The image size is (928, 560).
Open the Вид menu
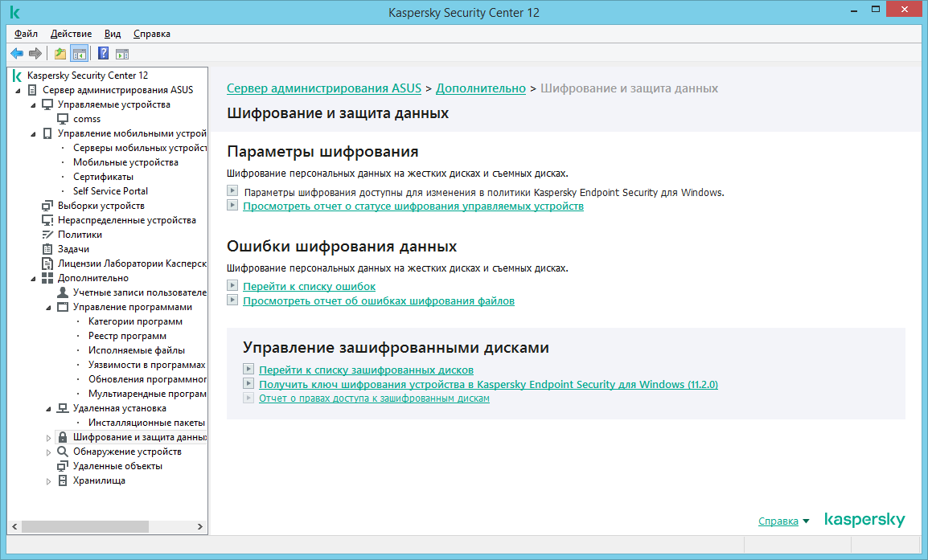113,34
